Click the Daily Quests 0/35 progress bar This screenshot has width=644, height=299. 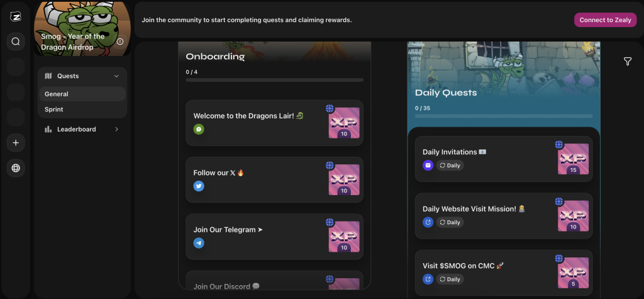coord(504,116)
